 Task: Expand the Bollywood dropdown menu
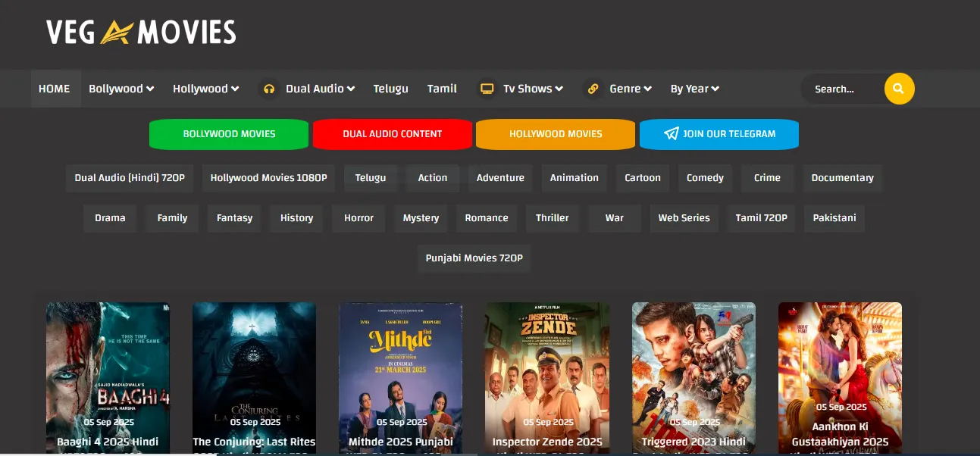pos(121,89)
